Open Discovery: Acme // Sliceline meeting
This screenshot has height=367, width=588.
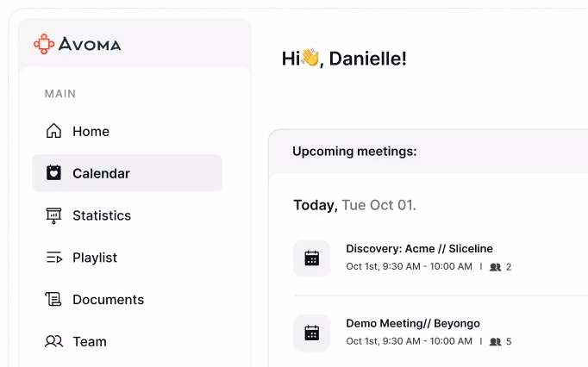click(419, 249)
